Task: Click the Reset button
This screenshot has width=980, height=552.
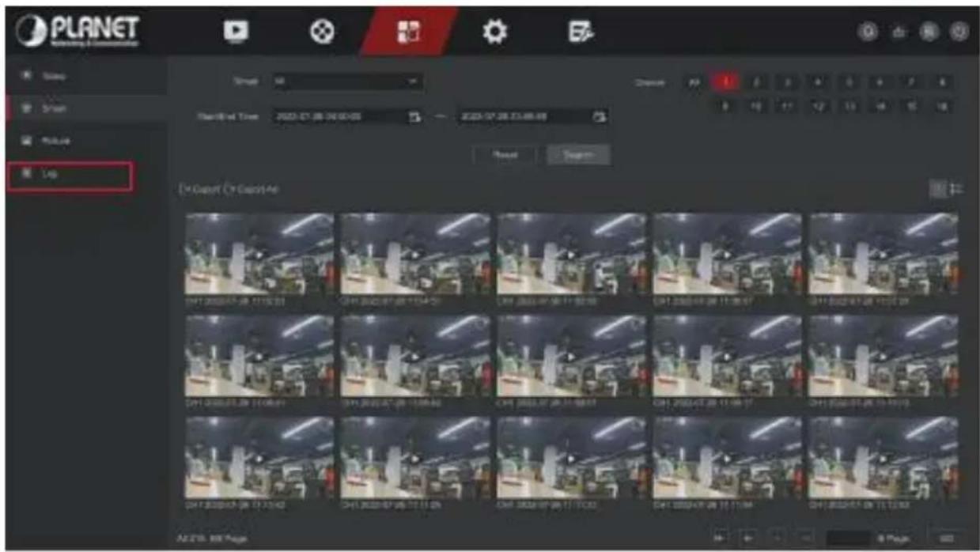Action: [x=505, y=155]
